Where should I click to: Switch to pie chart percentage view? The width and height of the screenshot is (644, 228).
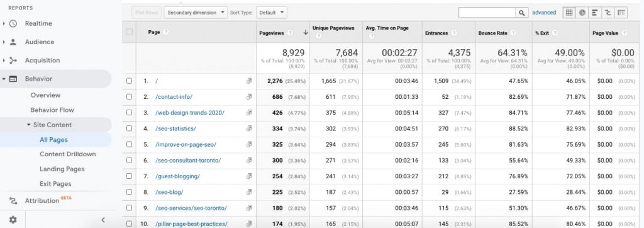pos(582,13)
